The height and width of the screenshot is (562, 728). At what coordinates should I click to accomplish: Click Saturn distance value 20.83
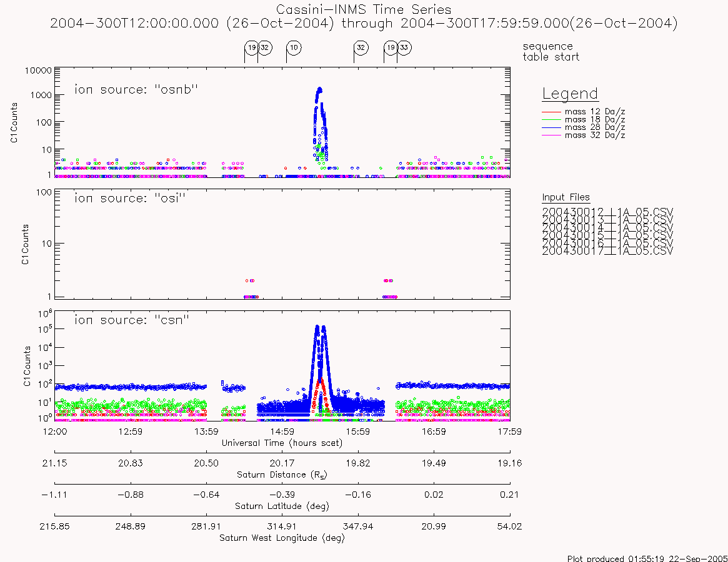pos(131,463)
